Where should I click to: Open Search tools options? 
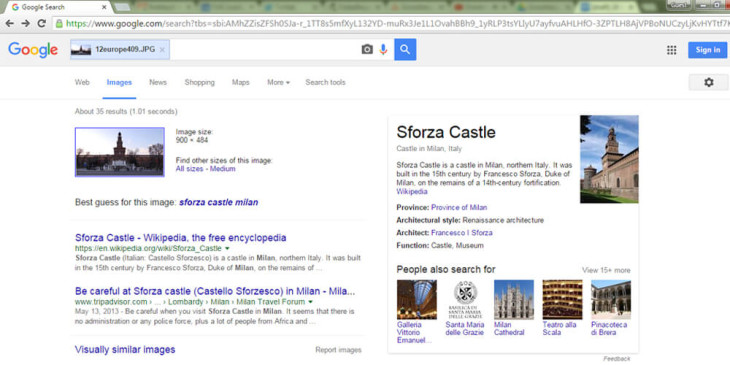pos(325,82)
